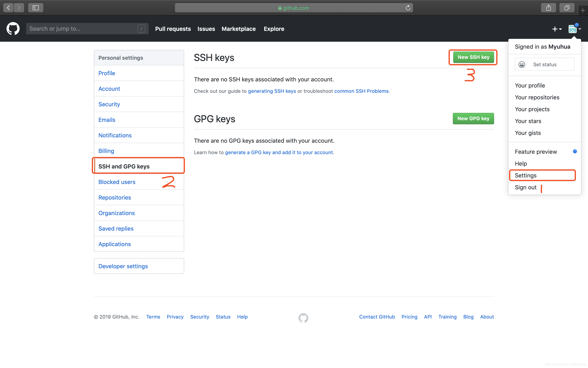Open the Privacy footer link
This screenshot has width=588, height=368.
[x=175, y=317]
